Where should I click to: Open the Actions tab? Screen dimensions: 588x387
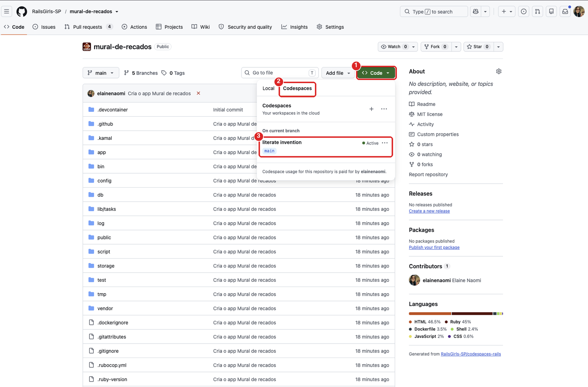pyautogui.click(x=134, y=27)
